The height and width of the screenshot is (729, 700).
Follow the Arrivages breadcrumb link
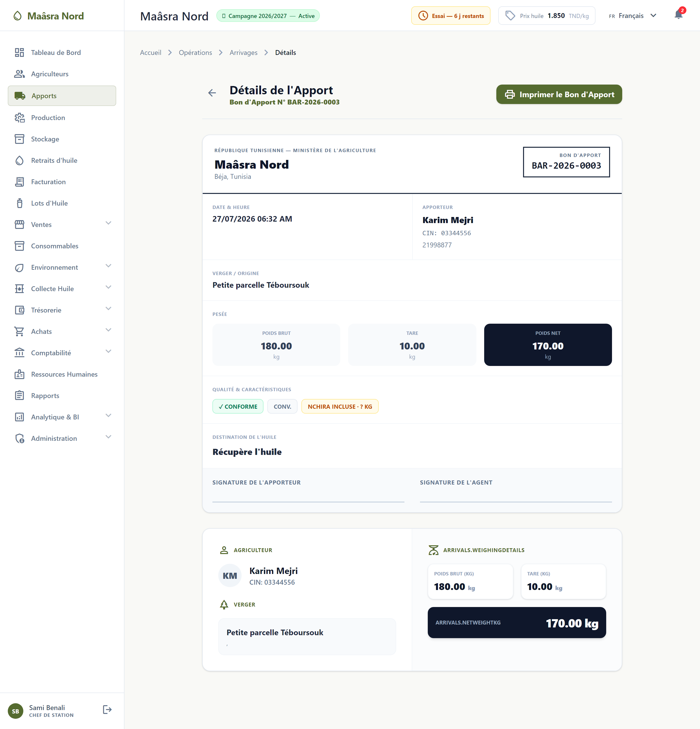tap(243, 52)
